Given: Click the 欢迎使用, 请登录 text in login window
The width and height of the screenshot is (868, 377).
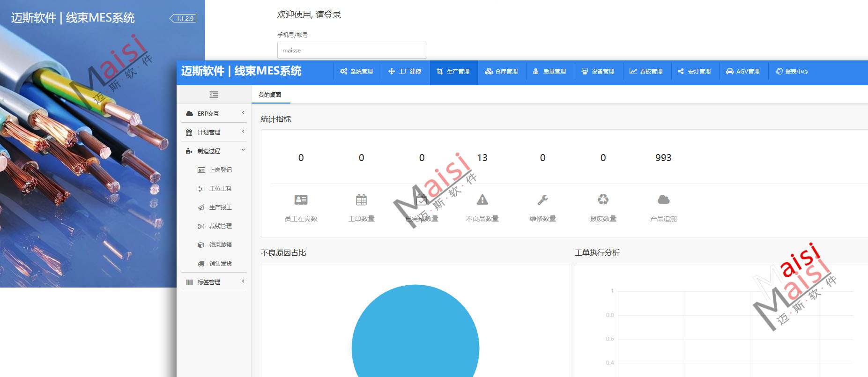Looking at the screenshot, I should point(309,15).
